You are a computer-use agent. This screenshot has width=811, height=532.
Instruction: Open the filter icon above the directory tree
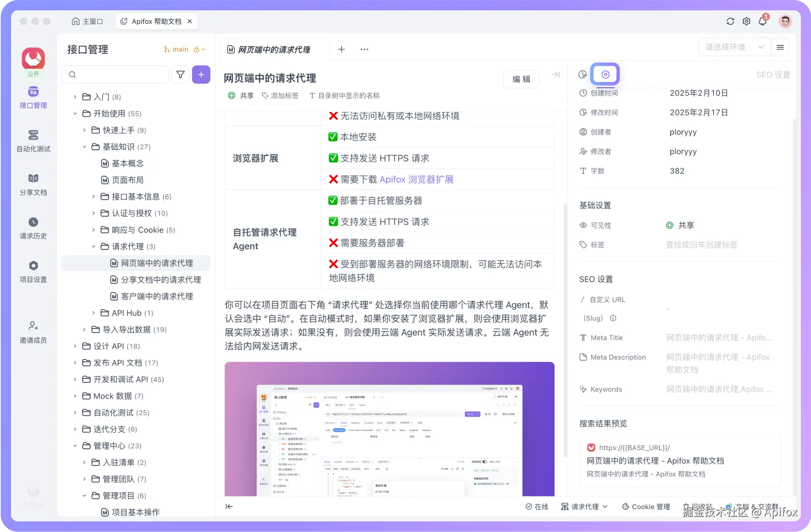(x=181, y=74)
